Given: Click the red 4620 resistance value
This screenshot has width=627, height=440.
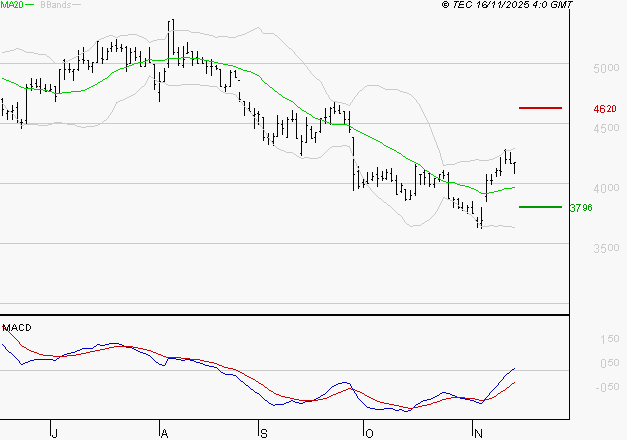Looking at the screenshot, I should tap(605, 109).
